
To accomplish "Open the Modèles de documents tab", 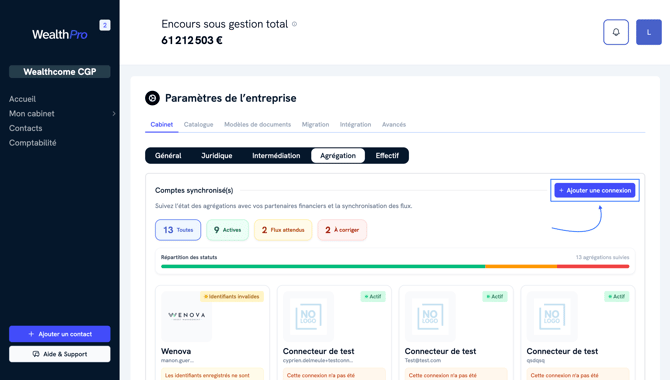I will point(257,124).
